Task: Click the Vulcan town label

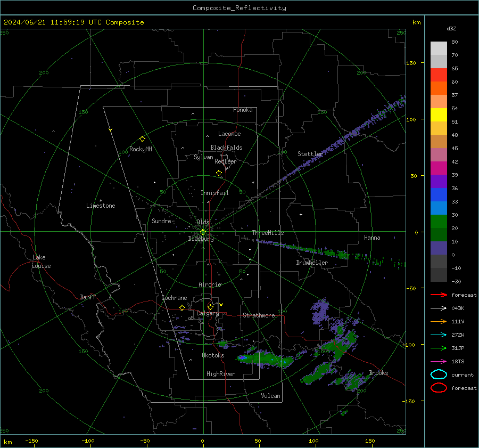Action: [x=270, y=396]
